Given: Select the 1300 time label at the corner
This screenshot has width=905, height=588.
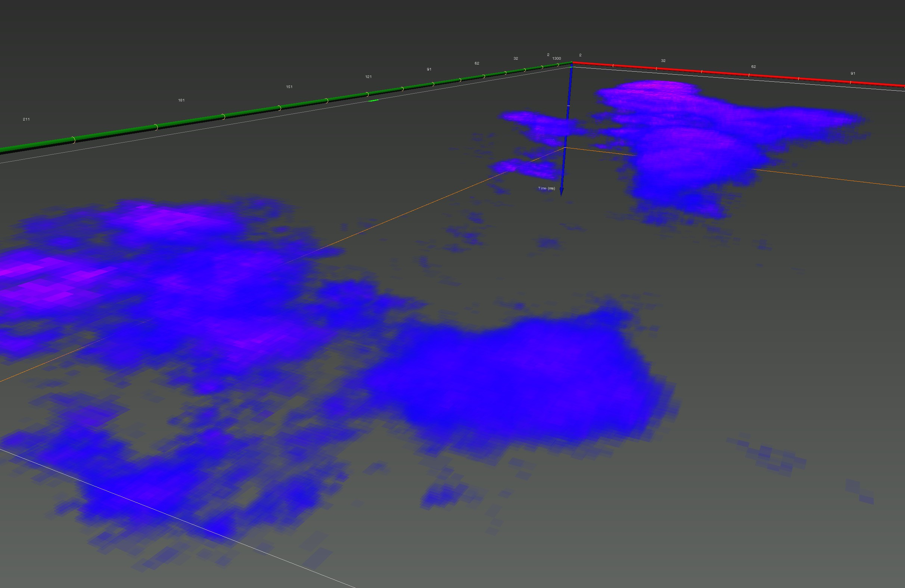Looking at the screenshot, I should pos(556,59).
